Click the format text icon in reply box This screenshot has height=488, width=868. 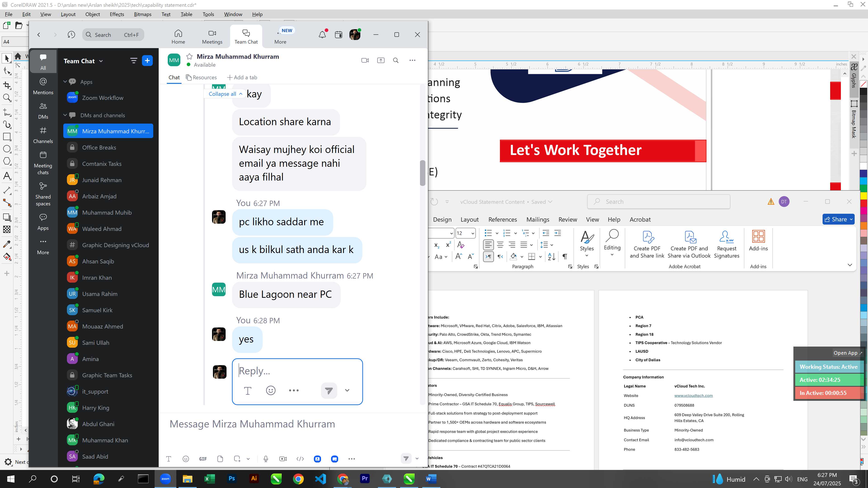tap(248, 390)
